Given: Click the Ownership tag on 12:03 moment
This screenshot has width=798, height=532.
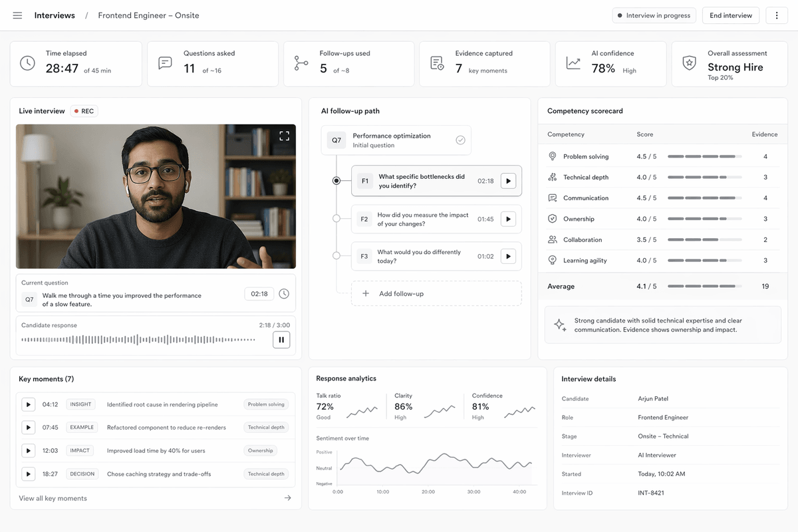Looking at the screenshot, I should pyautogui.click(x=261, y=451).
